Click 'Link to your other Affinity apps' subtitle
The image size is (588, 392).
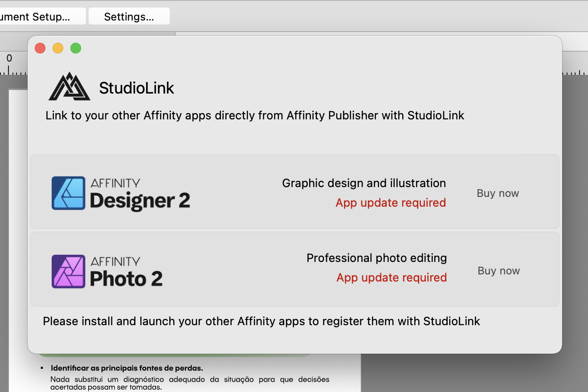255,115
